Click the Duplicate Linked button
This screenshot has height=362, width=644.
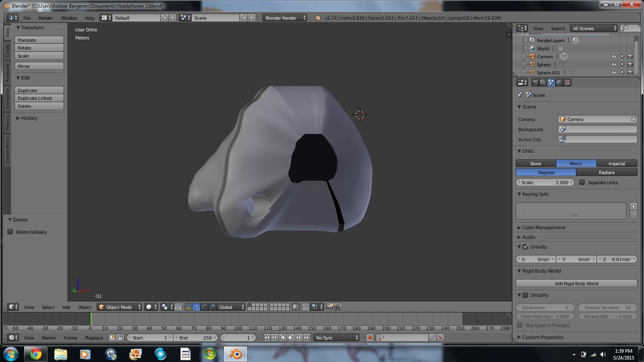39,98
